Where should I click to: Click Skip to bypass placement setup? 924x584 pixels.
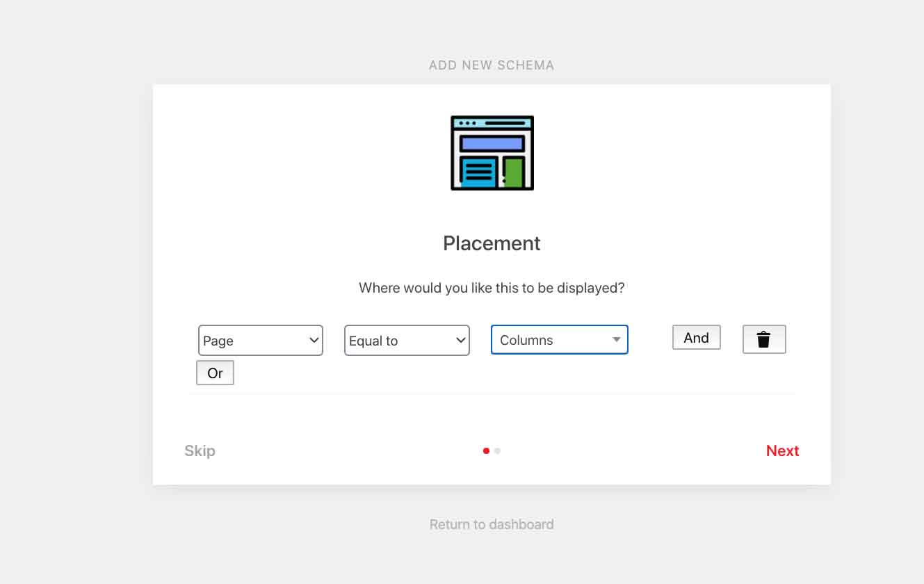(x=200, y=451)
